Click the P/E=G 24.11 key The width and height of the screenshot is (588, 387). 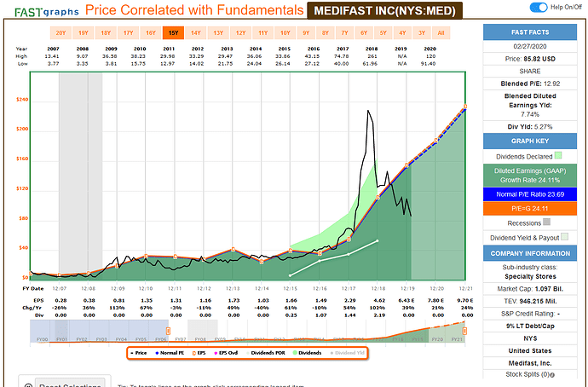tap(530, 209)
